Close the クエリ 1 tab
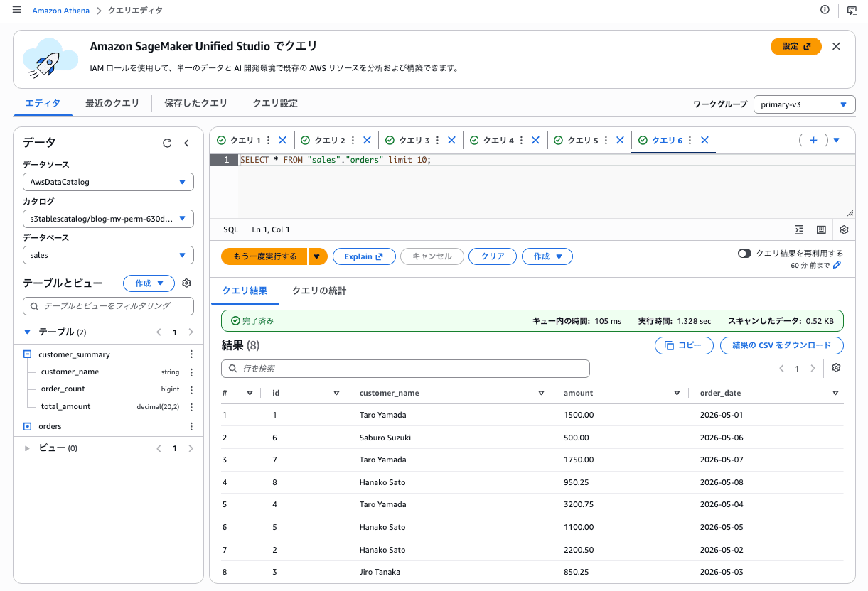Screen dimensions: 868x591 pos(282,140)
